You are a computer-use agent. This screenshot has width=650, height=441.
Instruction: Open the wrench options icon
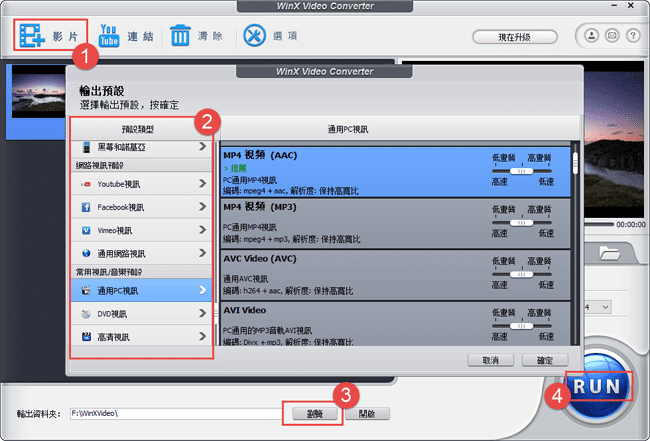pos(254,35)
